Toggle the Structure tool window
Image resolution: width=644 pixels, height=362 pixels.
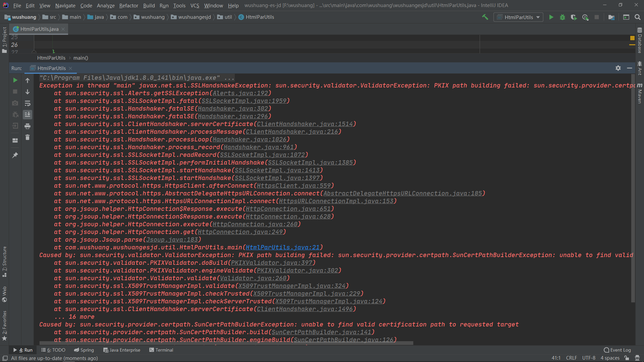4,261
